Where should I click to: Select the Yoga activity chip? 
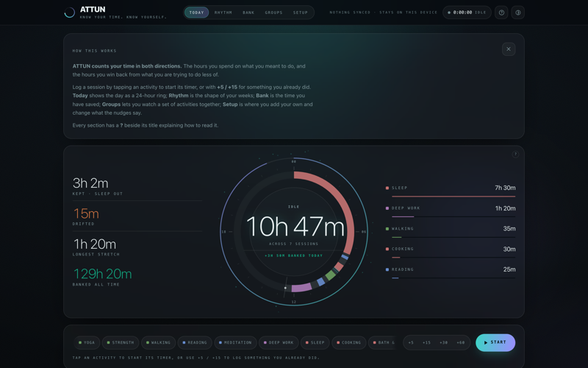click(87, 342)
